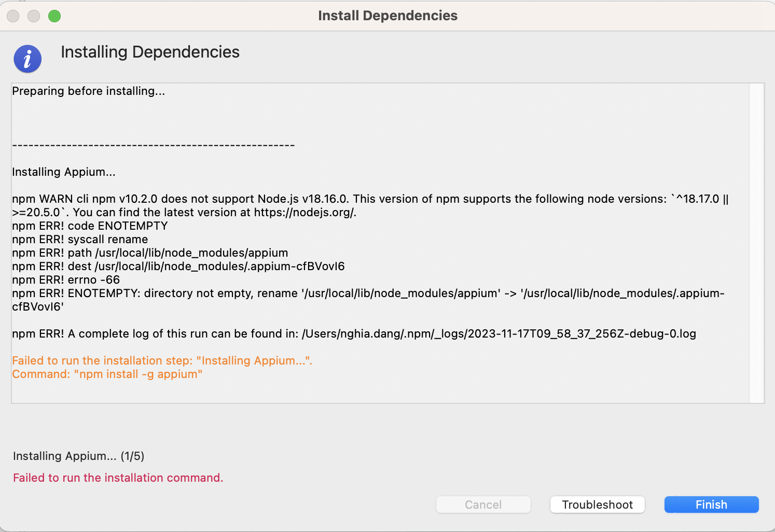Click the log output vertical scrollbar
Screen dimensions: 775x532
pos(756,243)
